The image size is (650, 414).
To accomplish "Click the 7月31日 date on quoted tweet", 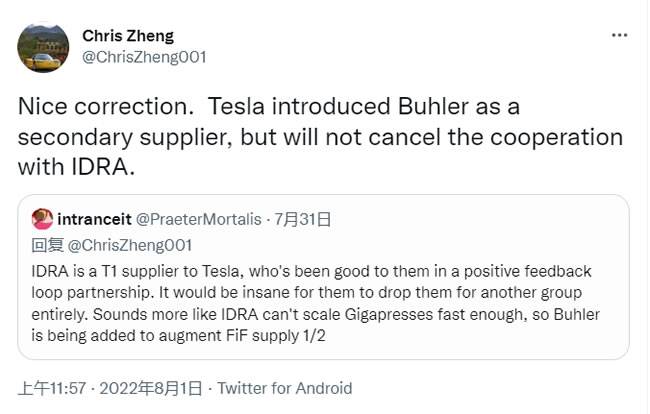I will click(x=303, y=219).
